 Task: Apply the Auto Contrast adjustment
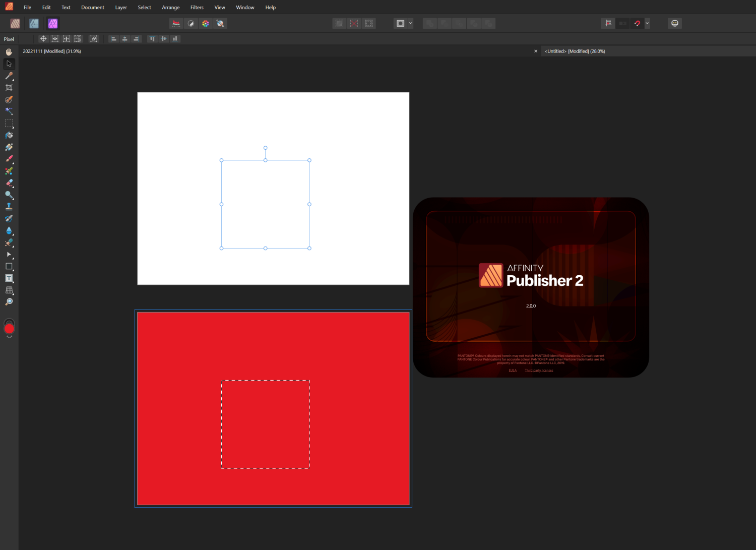point(191,23)
